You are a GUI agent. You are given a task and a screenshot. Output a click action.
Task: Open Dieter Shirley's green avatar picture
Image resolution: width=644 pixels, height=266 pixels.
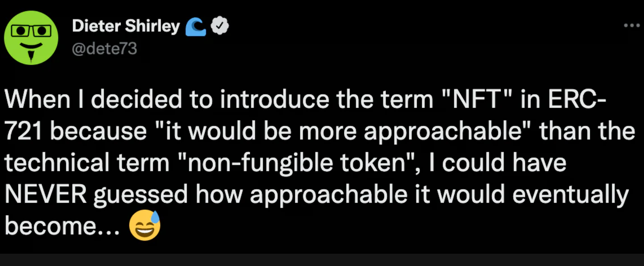click(x=31, y=38)
